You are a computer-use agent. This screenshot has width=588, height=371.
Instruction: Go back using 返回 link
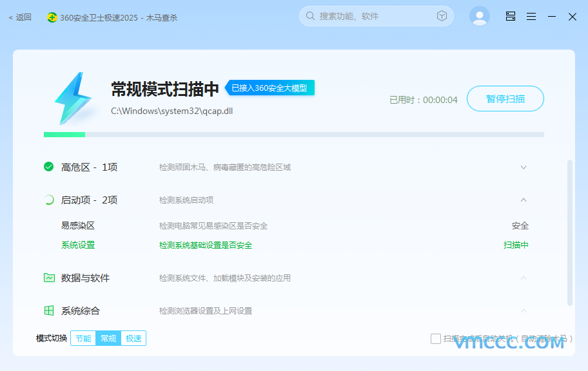coord(20,17)
